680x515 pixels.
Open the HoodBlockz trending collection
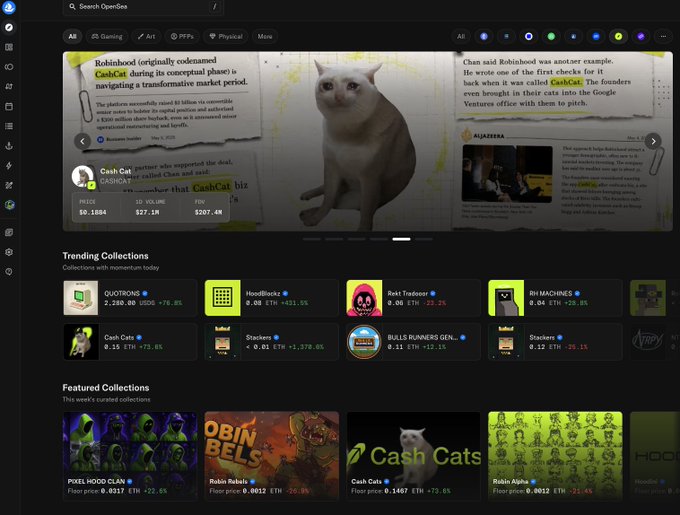click(271, 298)
